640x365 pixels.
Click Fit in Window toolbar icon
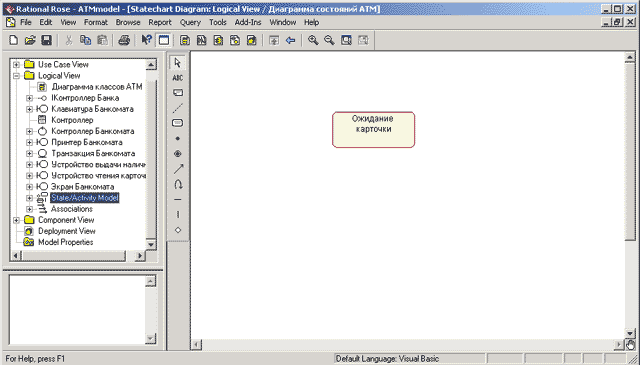point(347,40)
